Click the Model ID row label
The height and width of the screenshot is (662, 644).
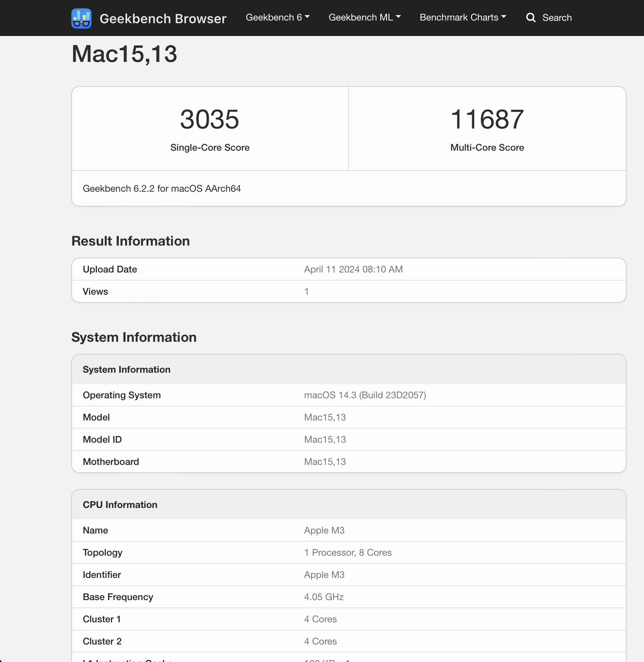[102, 439]
